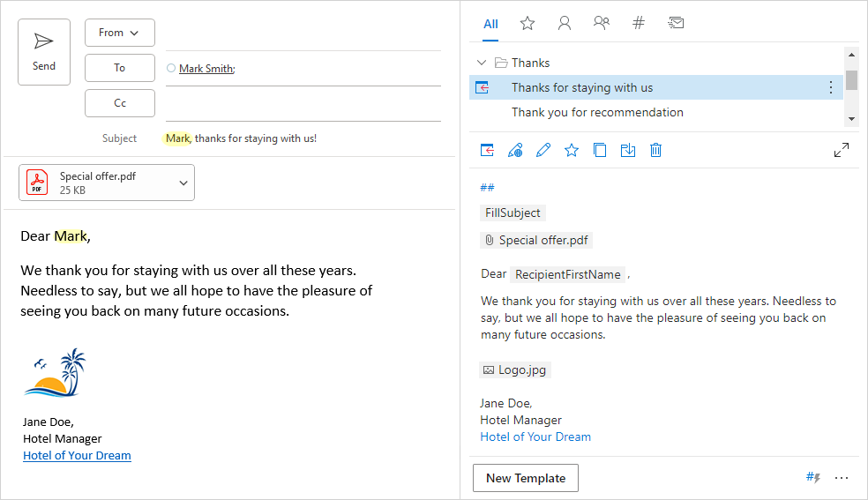
Task: Switch to the Favorites star tab
Action: 528,24
